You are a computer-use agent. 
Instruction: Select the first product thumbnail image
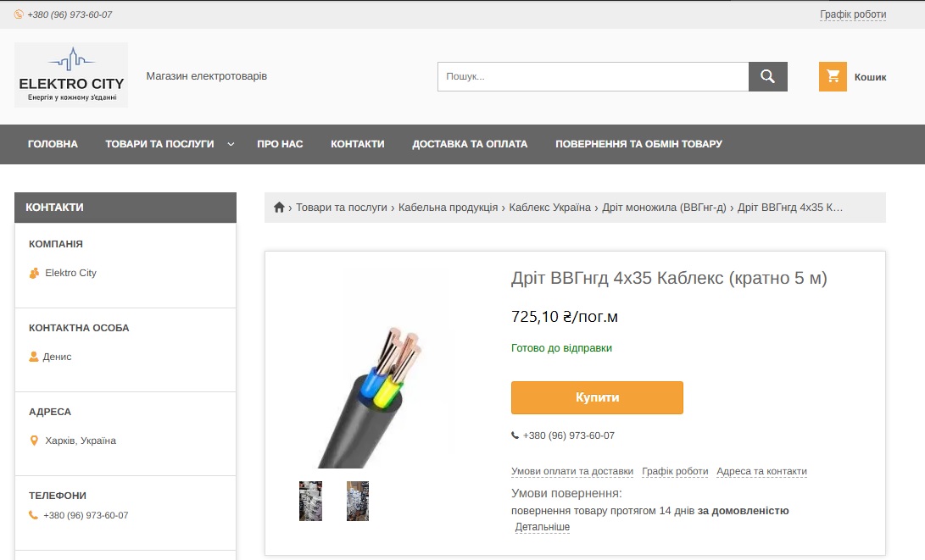[x=310, y=501]
